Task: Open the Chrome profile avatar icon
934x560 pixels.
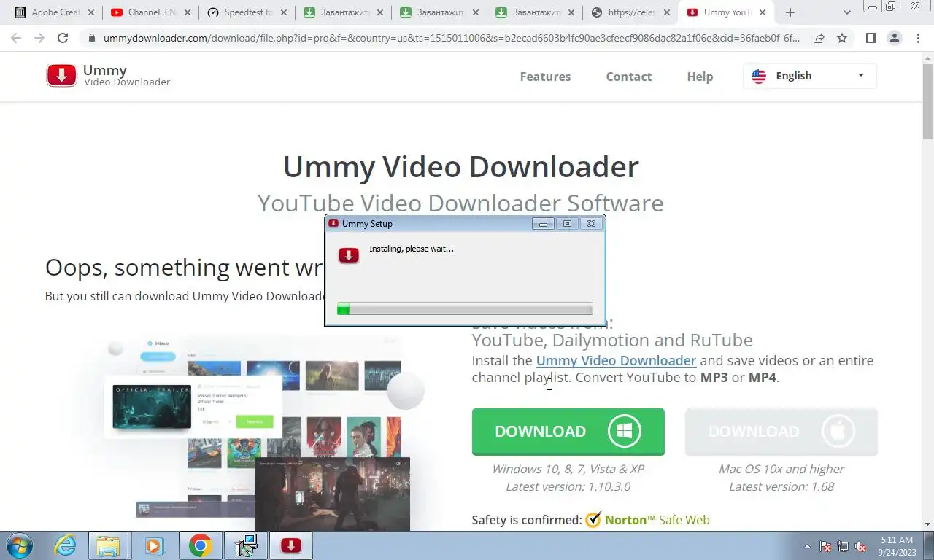Action: pyautogui.click(x=894, y=38)
